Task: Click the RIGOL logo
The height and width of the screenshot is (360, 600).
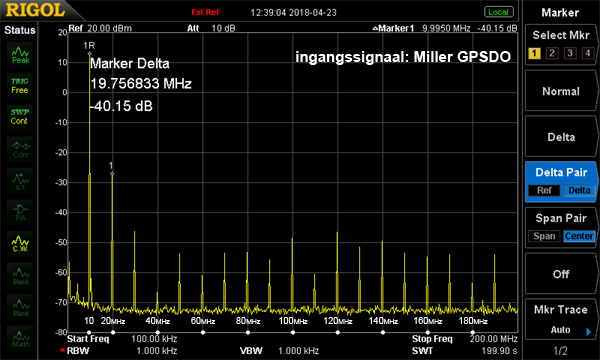Action: (35, 10)
